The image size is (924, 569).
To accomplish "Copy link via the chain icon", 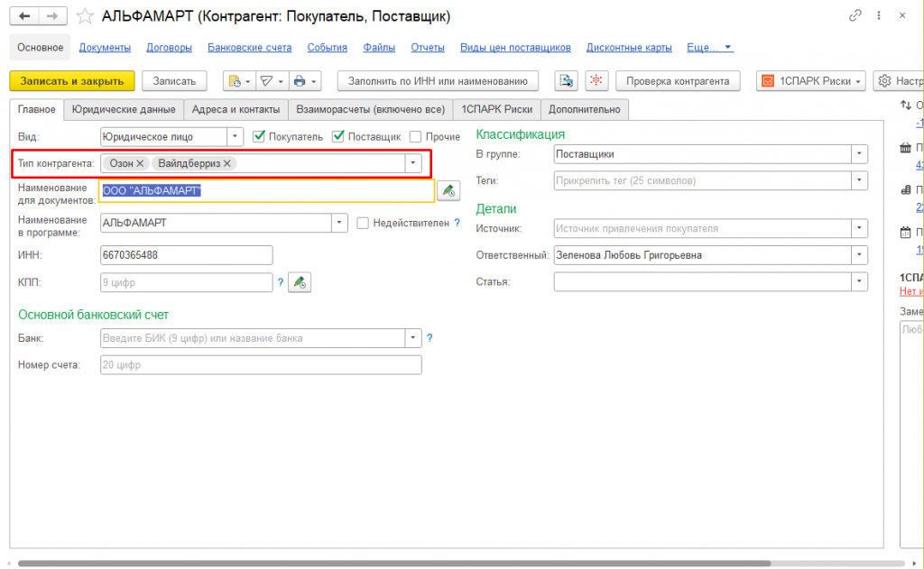I will point(855,16).
